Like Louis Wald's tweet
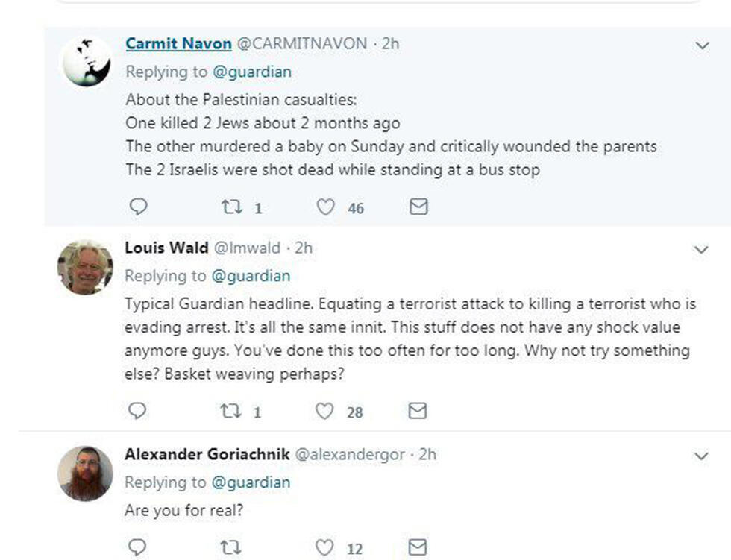The height and width of the screenshot is (560, 731). pos(325,411)
